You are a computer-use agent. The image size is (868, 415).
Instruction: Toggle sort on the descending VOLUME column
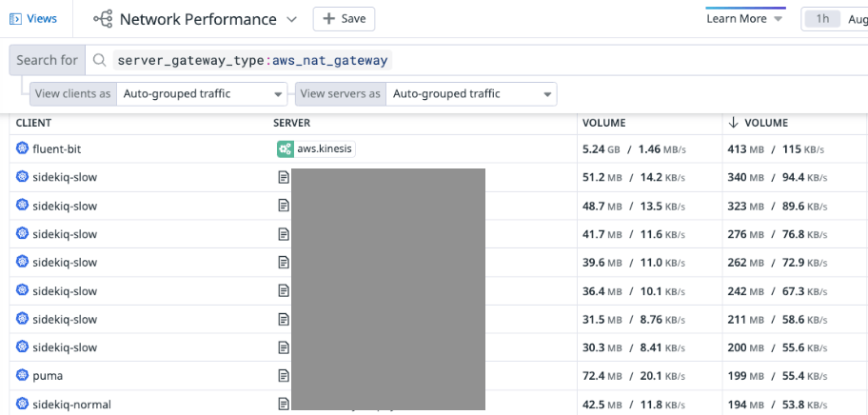coord(758,123)
